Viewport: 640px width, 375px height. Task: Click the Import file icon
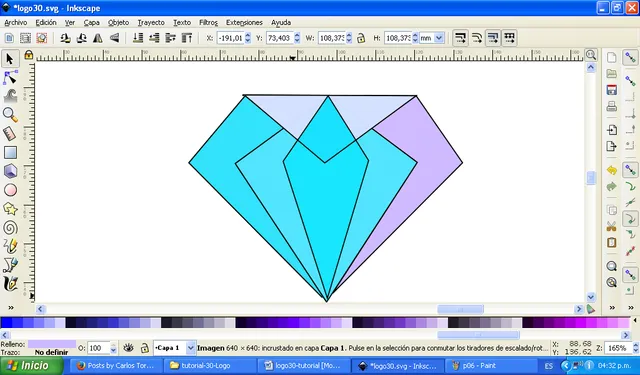611,130
